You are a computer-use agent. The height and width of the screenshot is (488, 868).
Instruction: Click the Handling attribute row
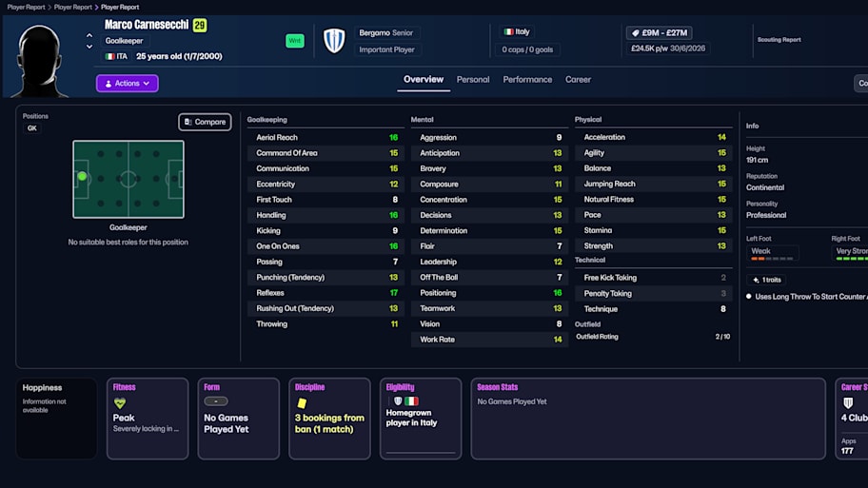point(325,215)
